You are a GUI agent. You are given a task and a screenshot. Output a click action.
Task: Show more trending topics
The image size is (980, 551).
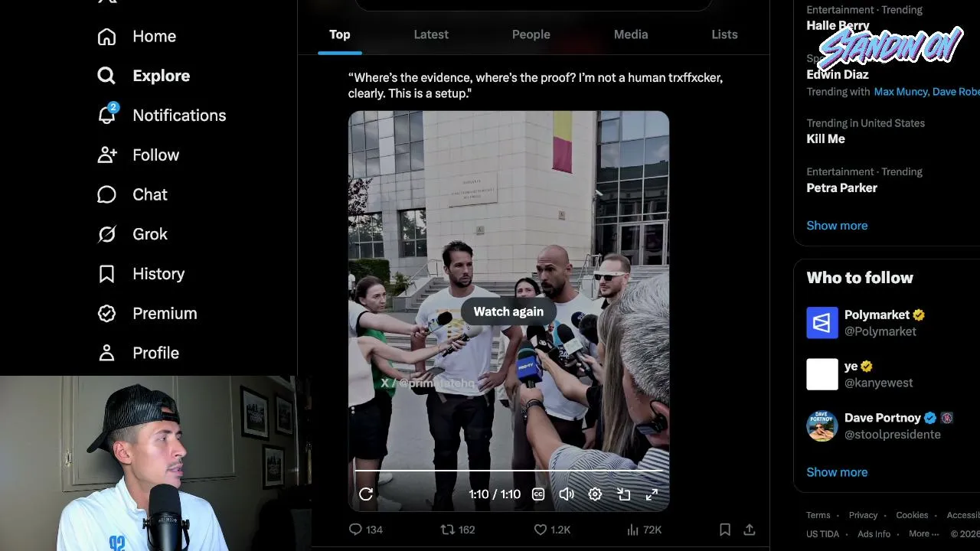tap(837, 226)
